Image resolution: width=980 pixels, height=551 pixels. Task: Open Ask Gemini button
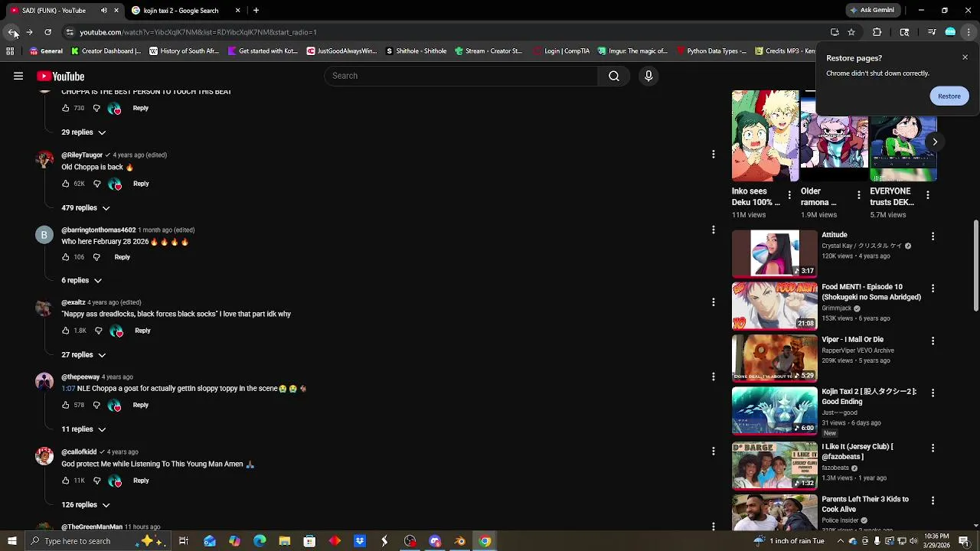[871, 11]
